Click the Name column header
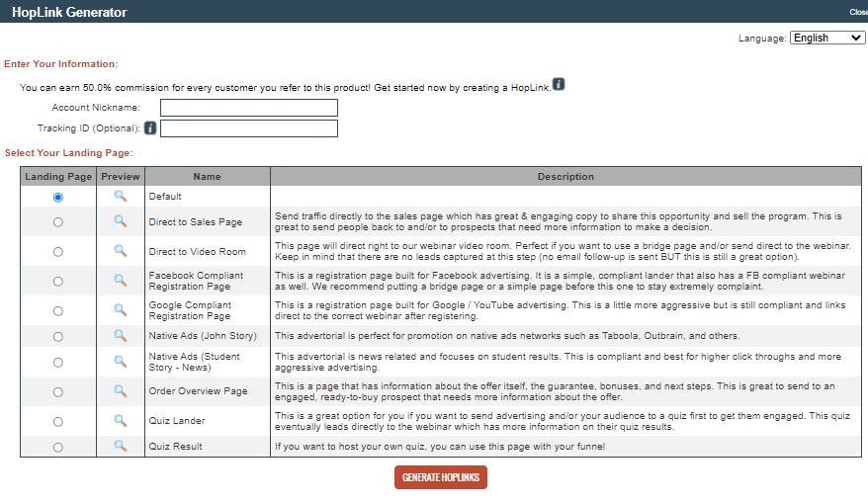 207,177
